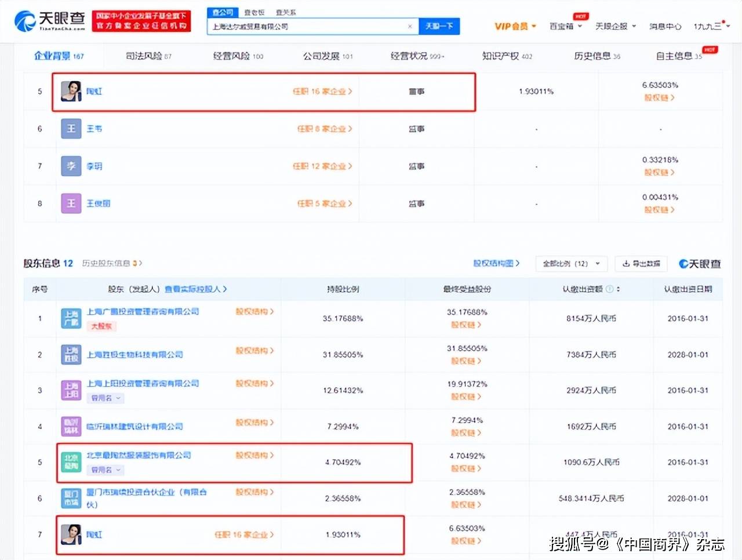Click the 大股东 tag under 上海广鹏
Screen dimensions: 742x560
pyautogui.click(x=101, y=326)
